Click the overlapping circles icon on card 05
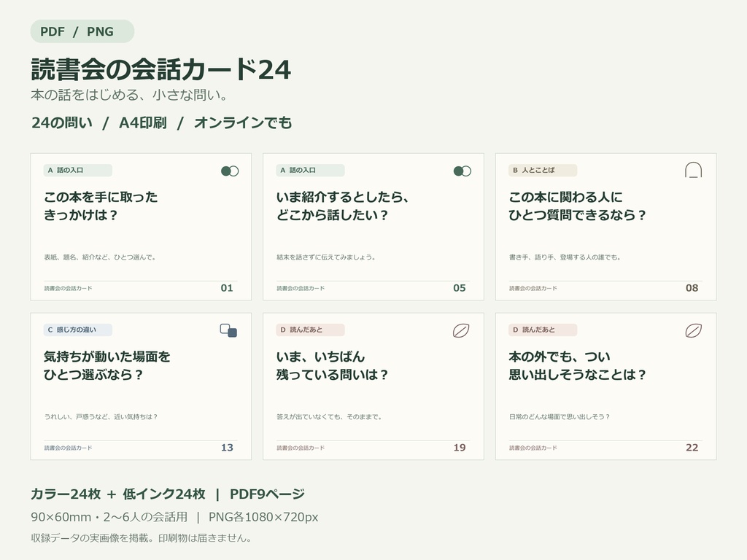Viewport: 747px width, 560px height. pos(462,171)
